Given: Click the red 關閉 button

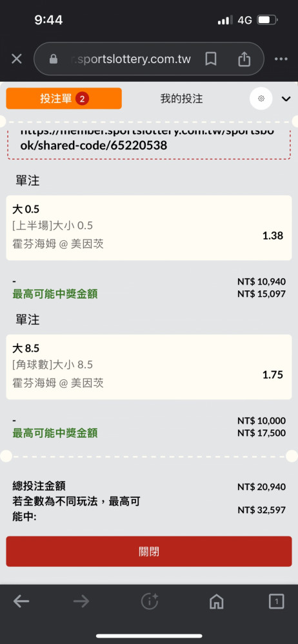Looking at the screenshot, I should tap(149, 551).
